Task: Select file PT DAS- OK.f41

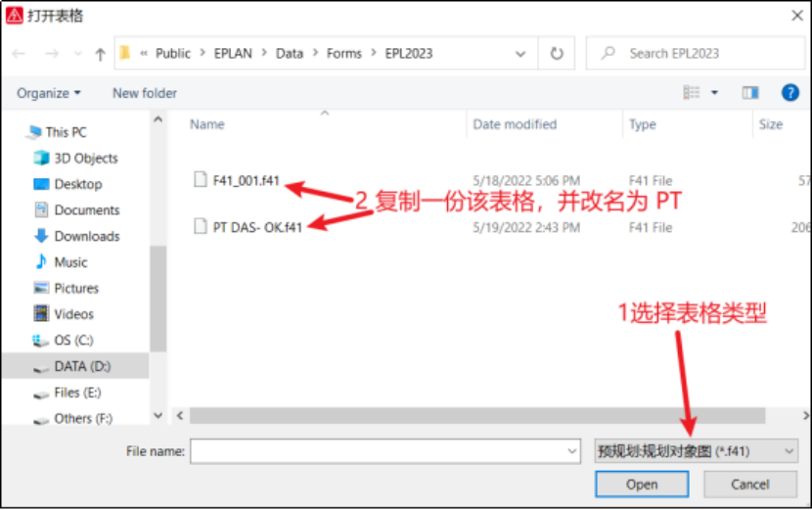Action: (x=257, y=227)
